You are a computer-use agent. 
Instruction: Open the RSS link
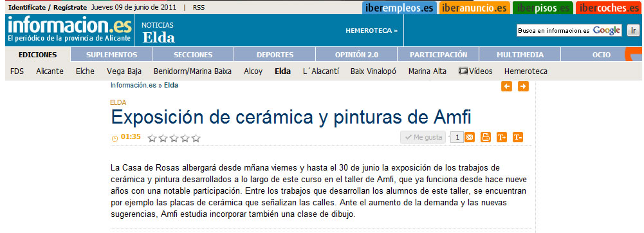(x=199, y=7)
